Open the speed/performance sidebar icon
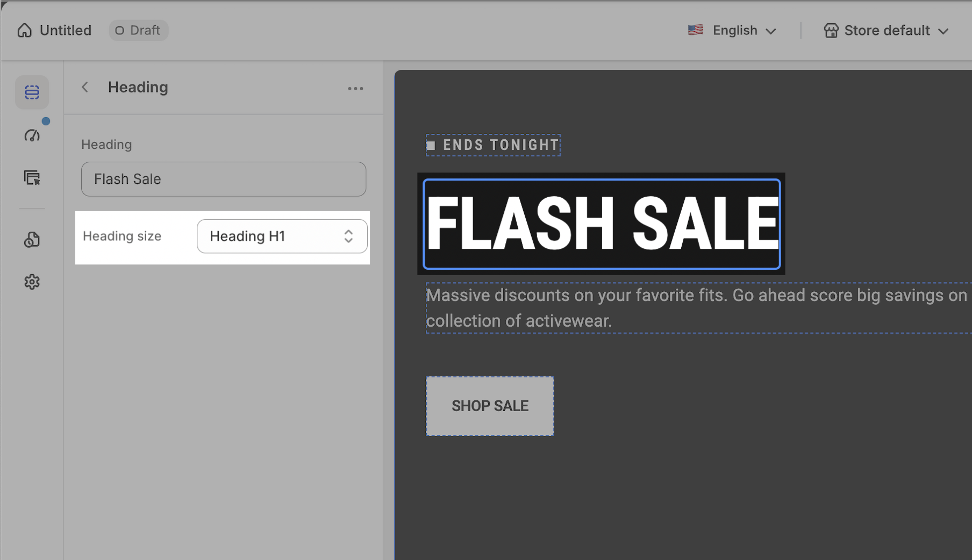 point(32,135)
